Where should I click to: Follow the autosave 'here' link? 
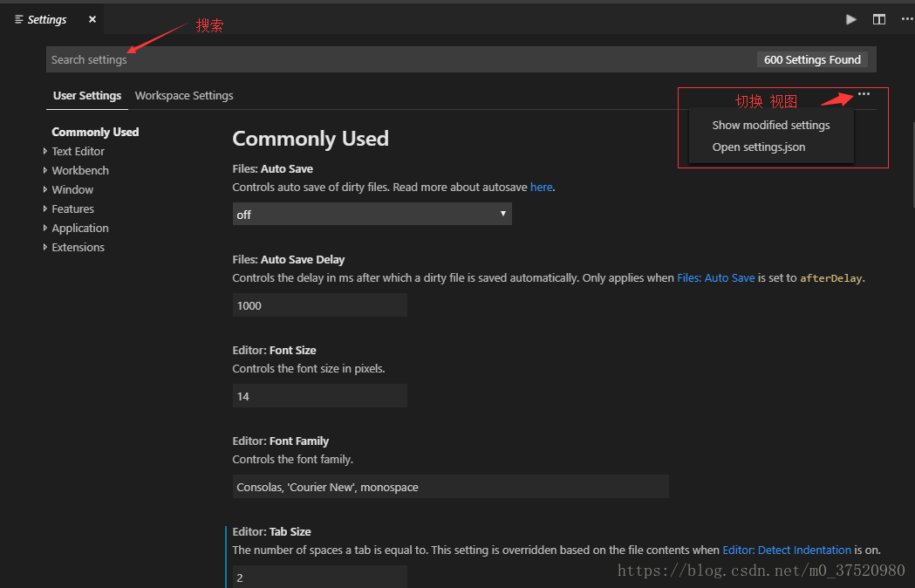541,187
